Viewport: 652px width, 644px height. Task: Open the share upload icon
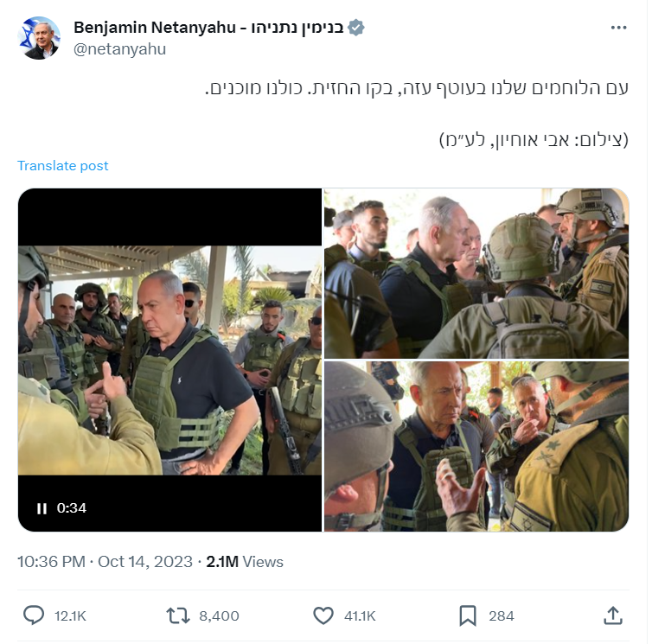613,615
